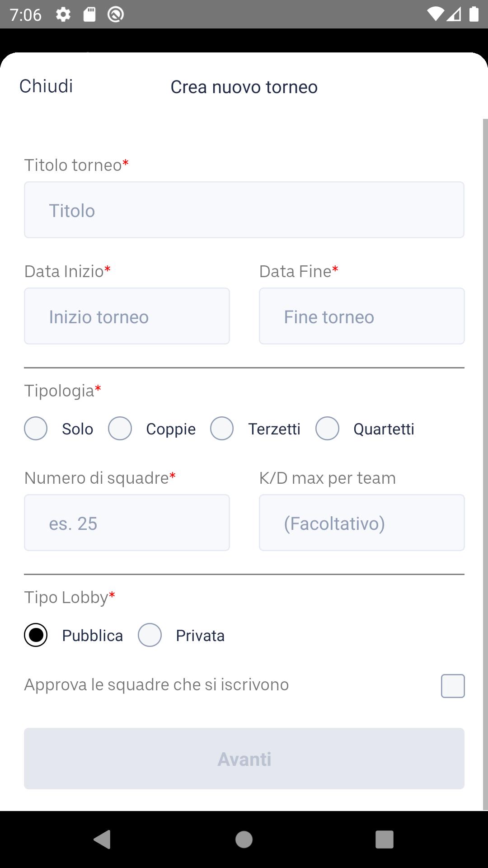
Task: Tap the Android home circle icon
Action: (244, 840)
